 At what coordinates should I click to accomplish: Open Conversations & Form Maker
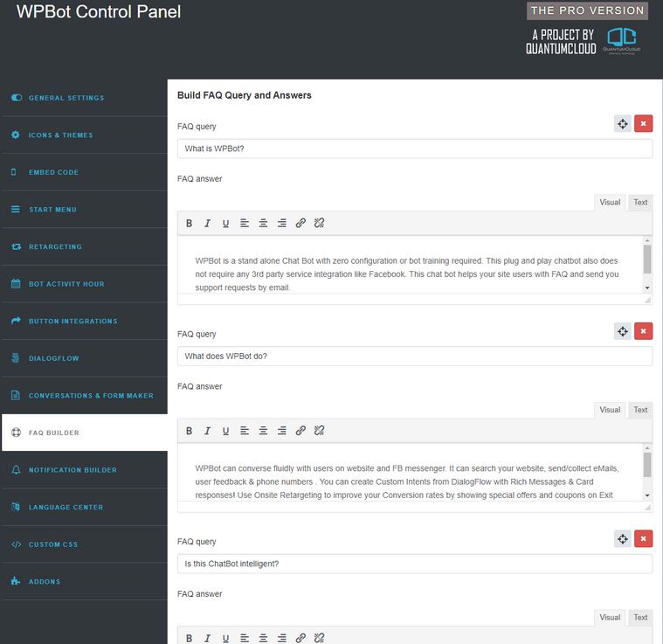tap(85, 395)
